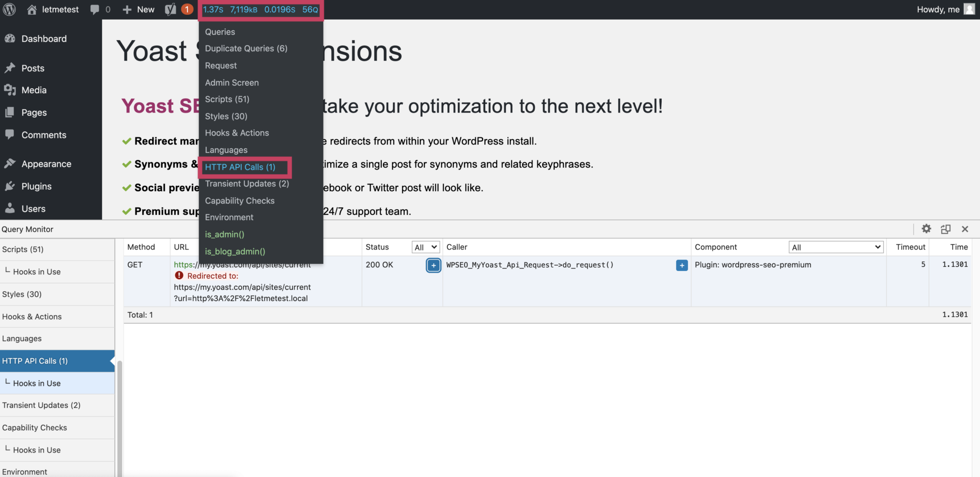Choose Duplicate Queries in the Query Monitor menu

coord(246,48)
